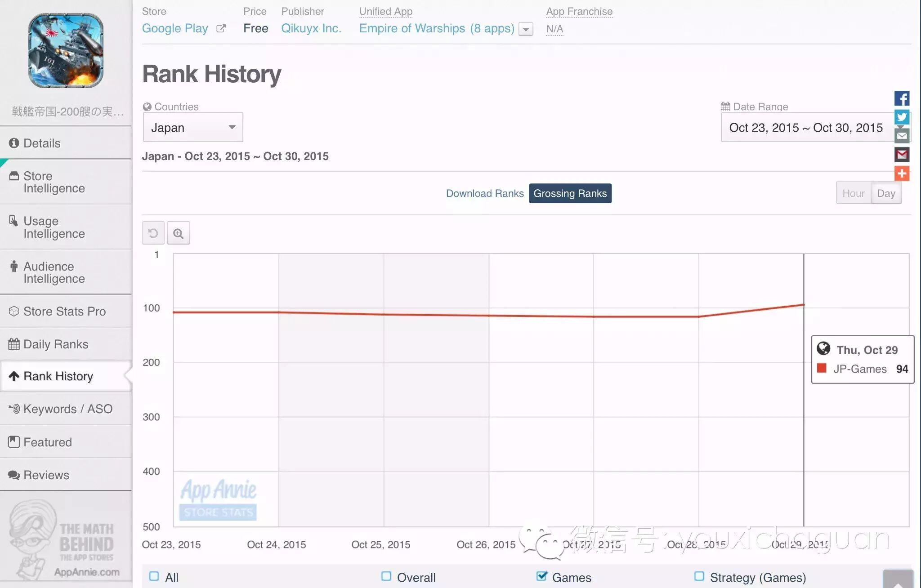Enable the All categories checkbox
This screenshot has width=921, height=588.
coord(154,576)
